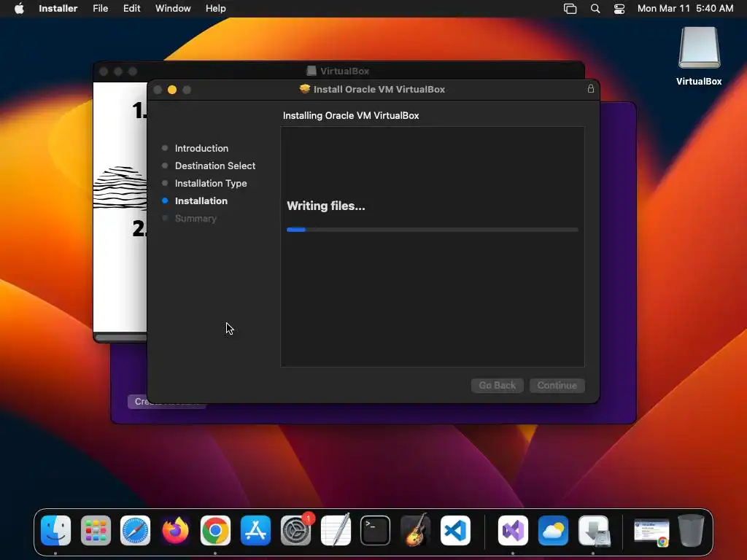Click the Go Back button
The image size is (747, 560).
click(x=498, y=385)
